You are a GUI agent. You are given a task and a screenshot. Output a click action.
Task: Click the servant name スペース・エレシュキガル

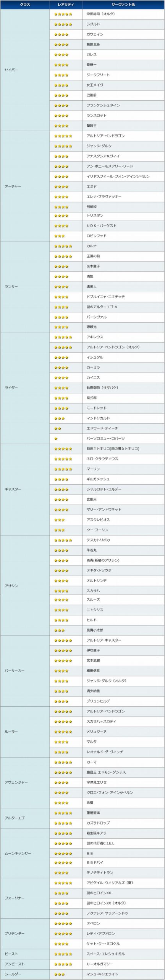[x=106, y=954]
